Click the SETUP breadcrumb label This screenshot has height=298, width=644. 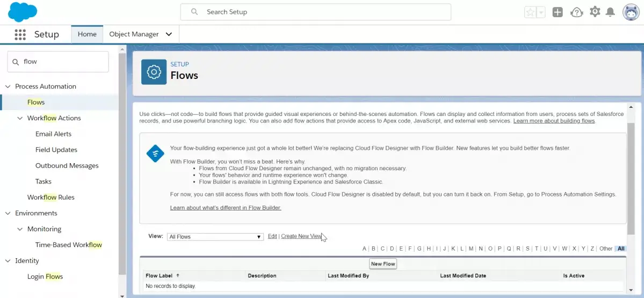(x=179, y=64)
